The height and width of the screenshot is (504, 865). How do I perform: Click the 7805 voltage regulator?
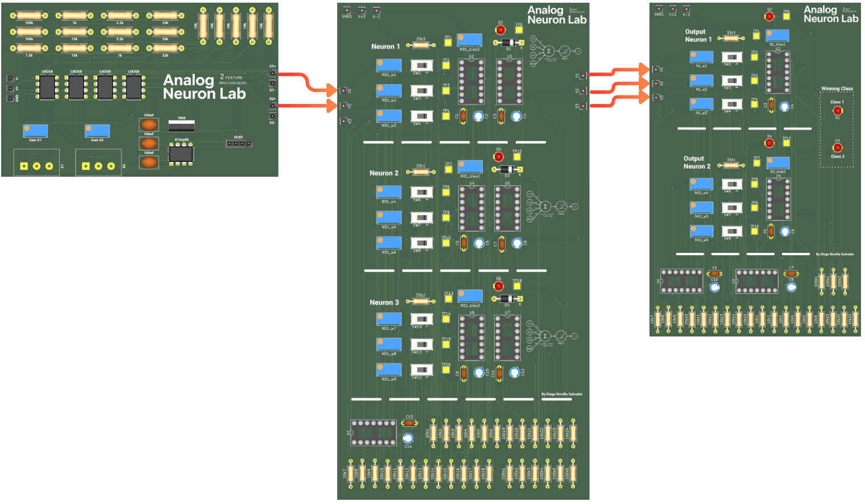click(x=182, y=124)
